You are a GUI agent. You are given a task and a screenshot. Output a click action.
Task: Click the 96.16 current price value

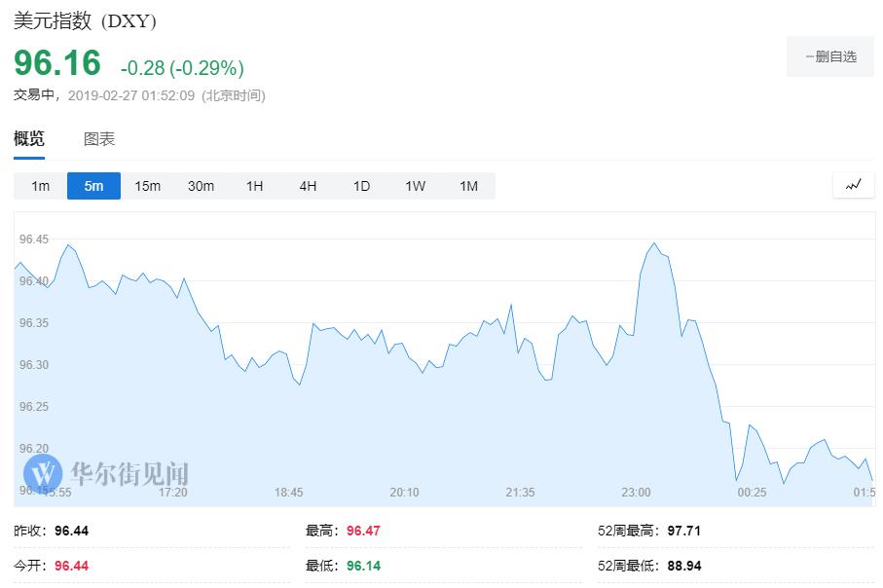click(x=57, y=63)
